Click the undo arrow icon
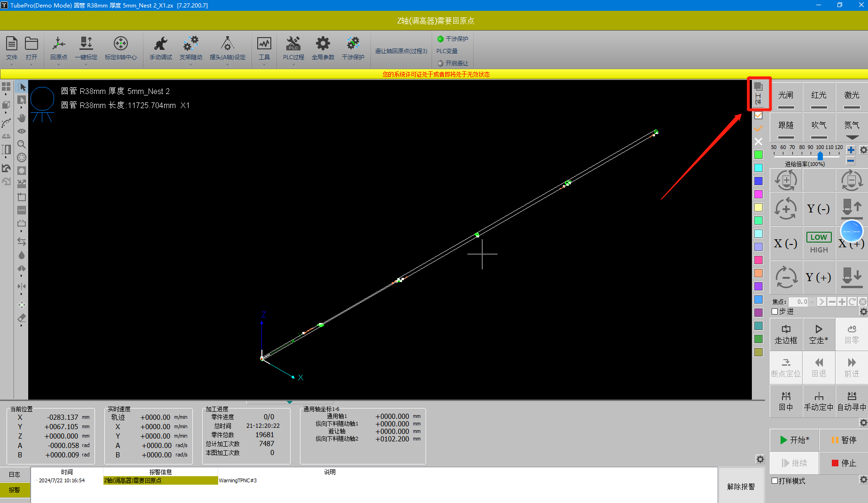 coord(6,168)
